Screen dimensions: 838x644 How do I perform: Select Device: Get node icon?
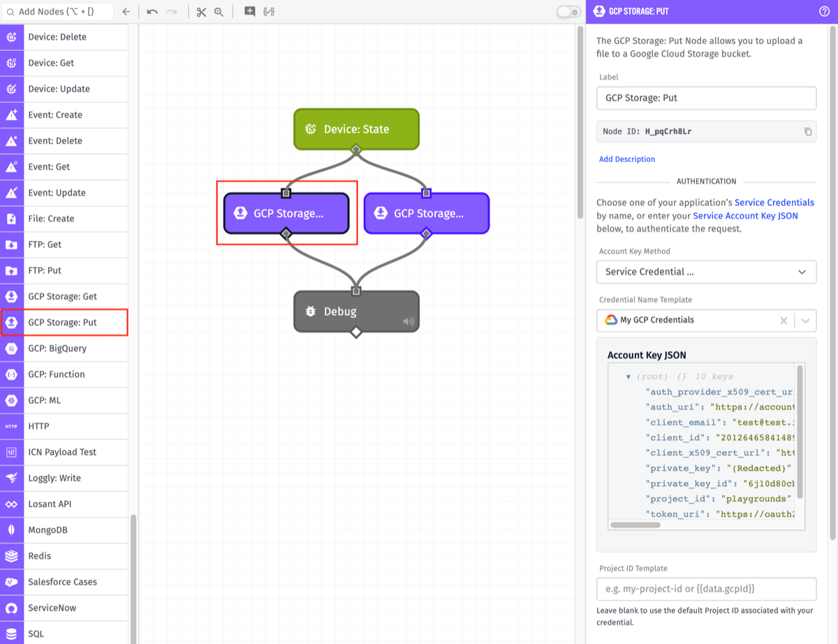(12, 63)
